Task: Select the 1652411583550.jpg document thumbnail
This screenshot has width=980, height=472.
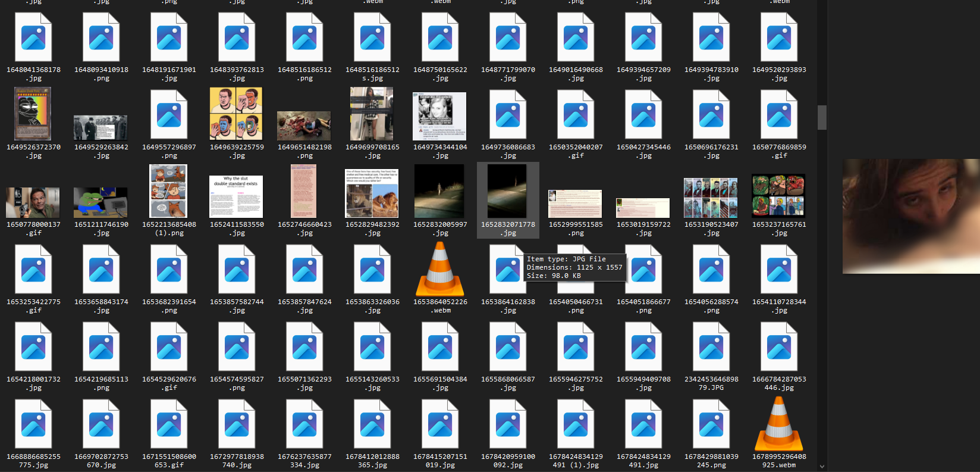Action: (x=236, y=196)
